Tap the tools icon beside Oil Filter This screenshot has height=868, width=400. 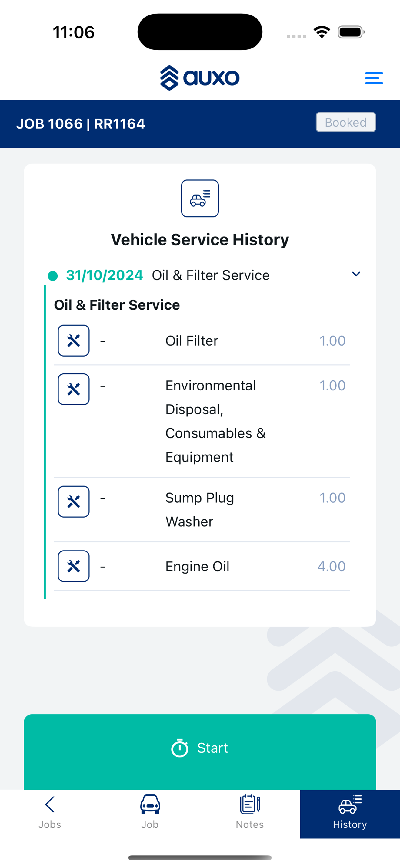pos(74,341)
